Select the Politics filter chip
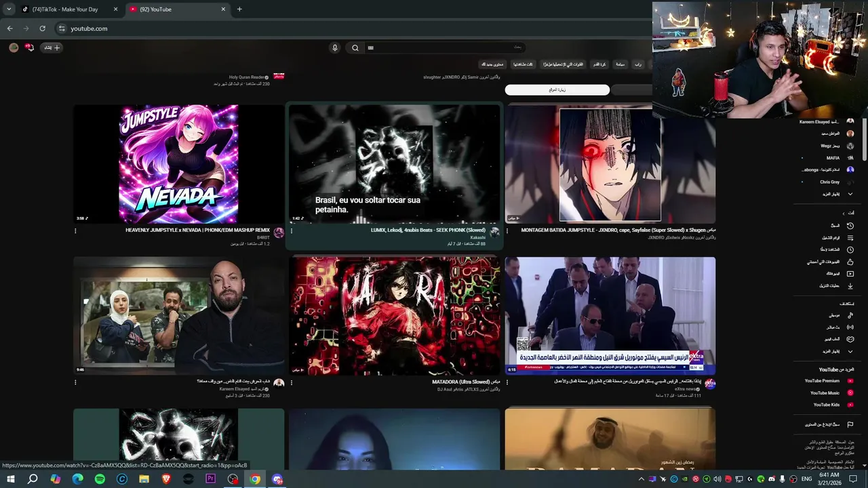 620,64
